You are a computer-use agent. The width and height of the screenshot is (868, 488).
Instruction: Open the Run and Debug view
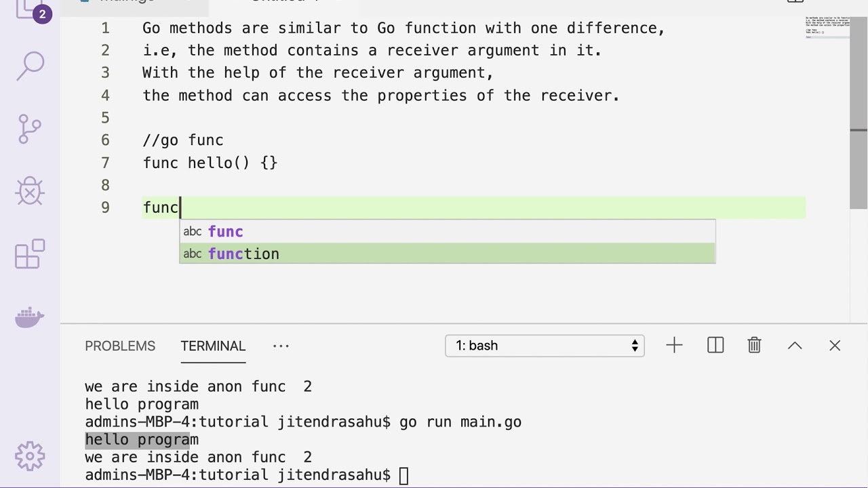click(x=30, y=192)
